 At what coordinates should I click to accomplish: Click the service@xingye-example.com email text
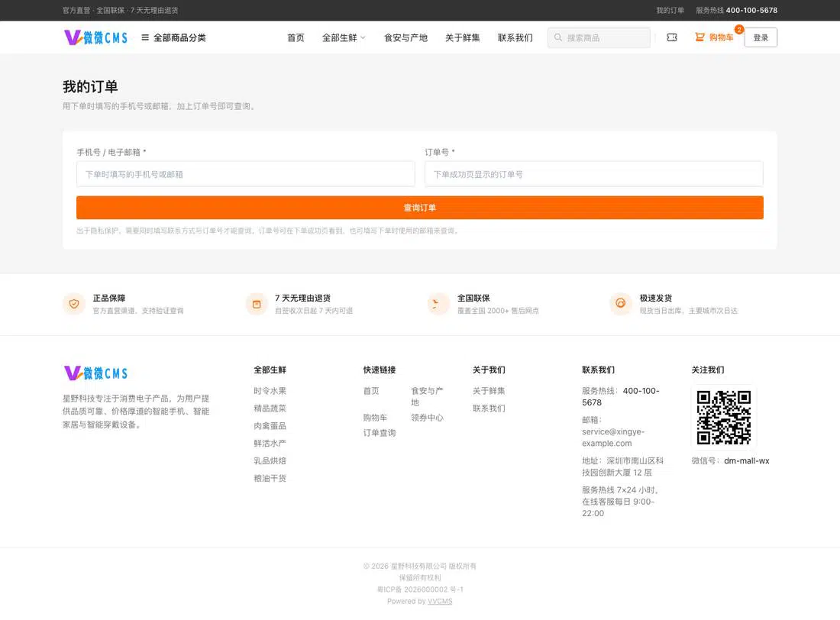[x=613, y=438]
